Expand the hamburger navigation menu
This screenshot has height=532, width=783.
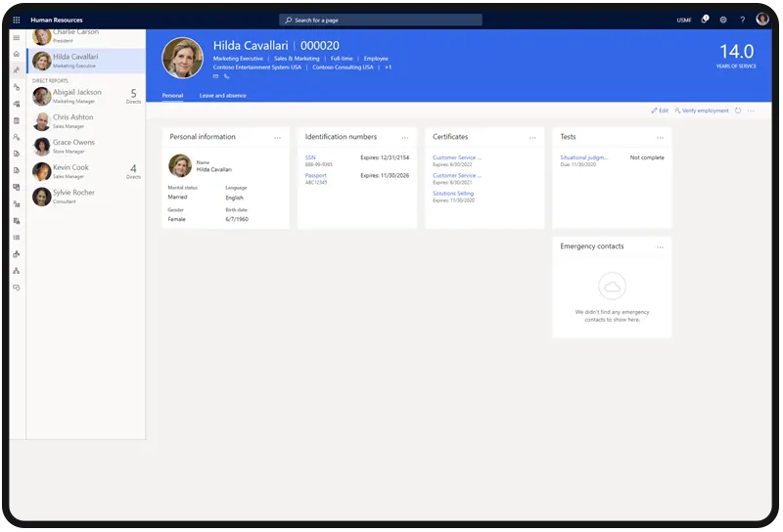coord(16,37)
